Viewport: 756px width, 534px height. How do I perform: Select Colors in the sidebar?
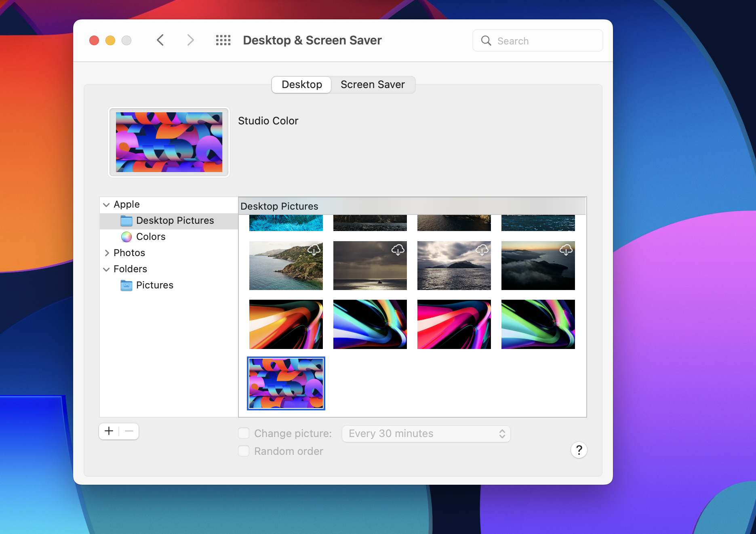pos(169,237)
